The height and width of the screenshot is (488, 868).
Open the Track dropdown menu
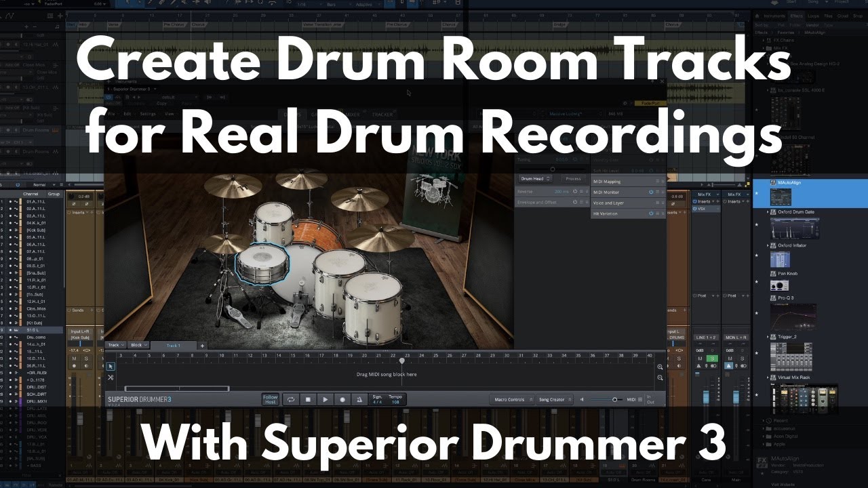tap(117, 345)
